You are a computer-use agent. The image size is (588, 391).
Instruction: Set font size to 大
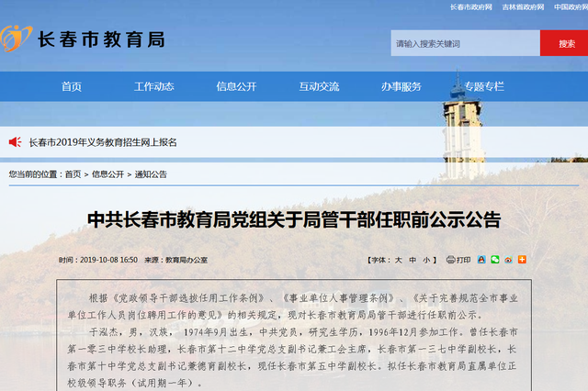[398, 260]
